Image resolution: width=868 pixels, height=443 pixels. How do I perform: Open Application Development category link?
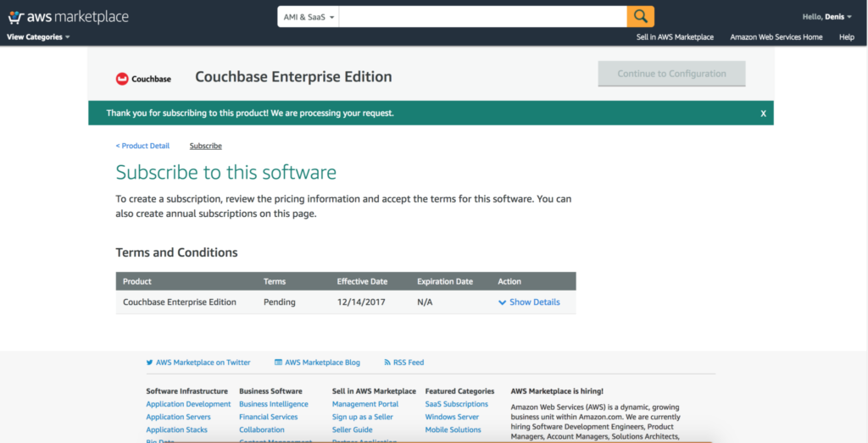pyautogui.click(x=188, y=404)
